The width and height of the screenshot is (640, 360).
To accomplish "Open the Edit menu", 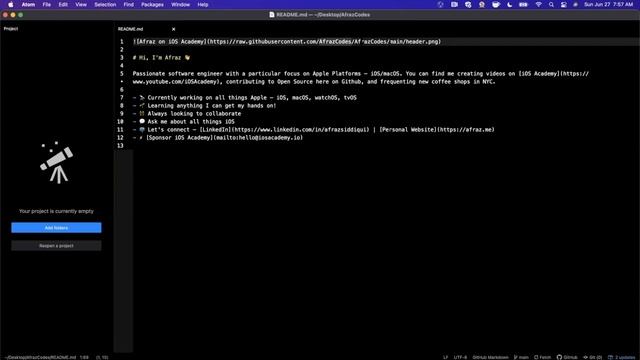I will (63, 4).
